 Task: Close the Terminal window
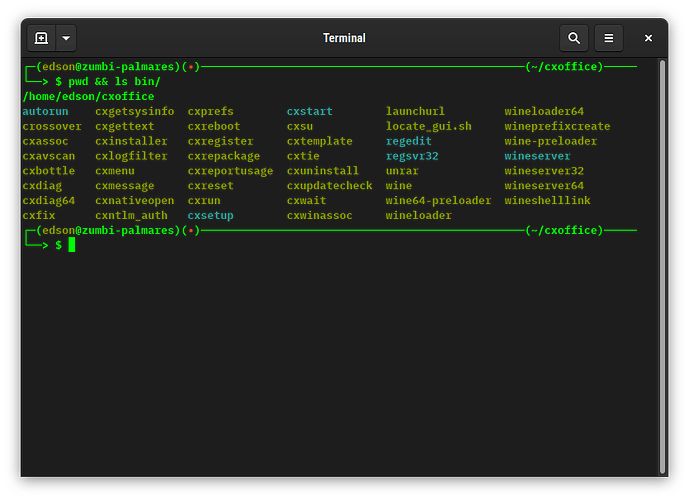pos(648,38)
